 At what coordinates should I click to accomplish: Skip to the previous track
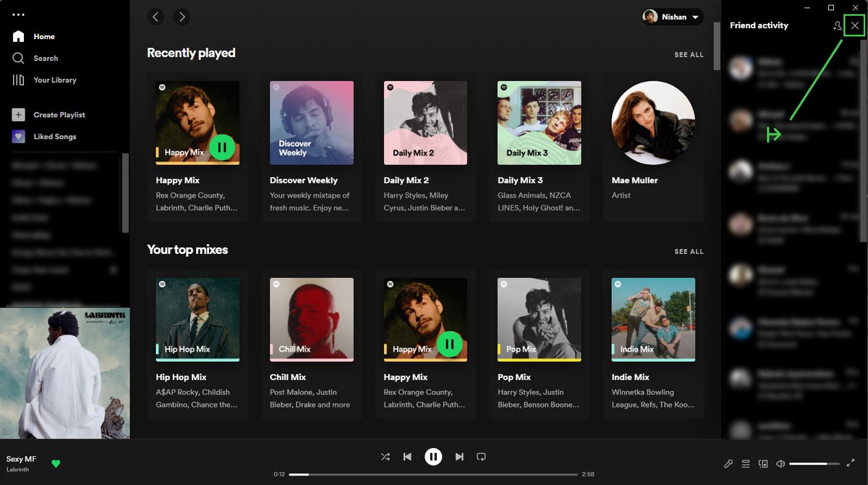[407, 457]
